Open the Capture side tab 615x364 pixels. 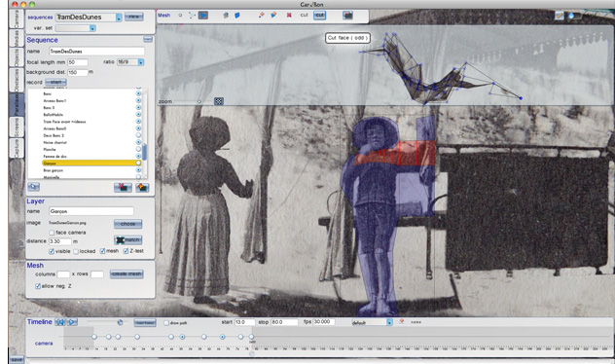[x=17, y=148]
